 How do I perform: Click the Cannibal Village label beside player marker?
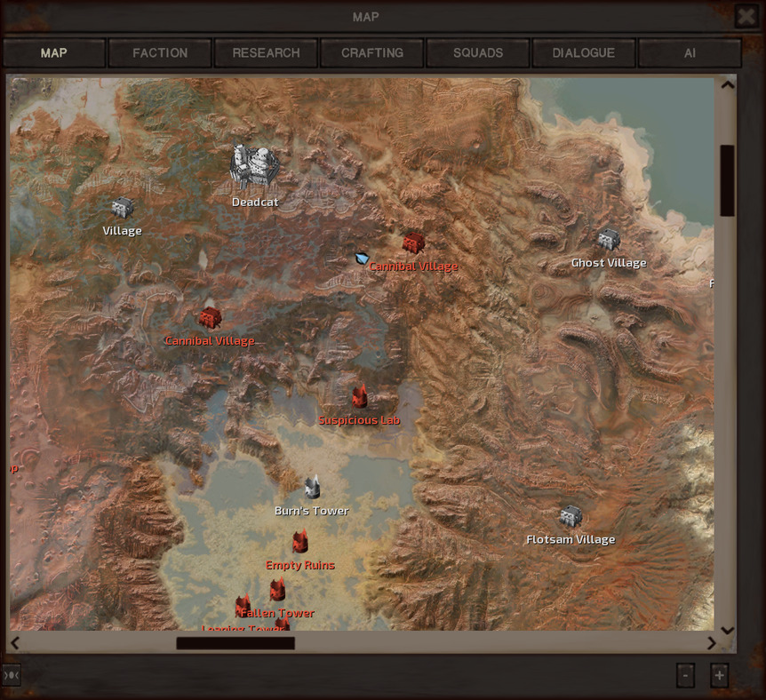[414, 266]
